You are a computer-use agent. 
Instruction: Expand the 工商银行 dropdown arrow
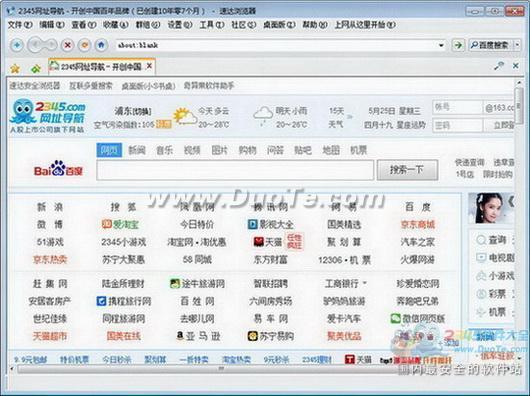tap(364, 282)
